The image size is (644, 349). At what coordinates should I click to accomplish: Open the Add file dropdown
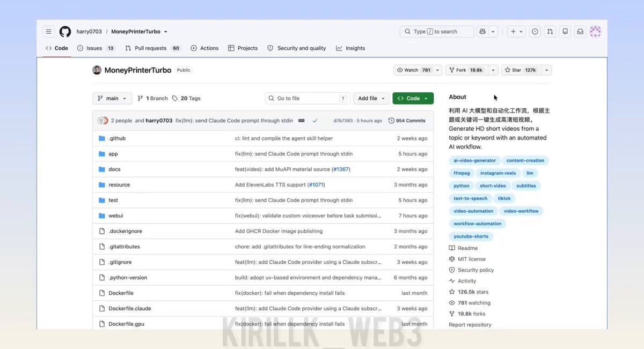pyautogui.click(x=371, y=98)
